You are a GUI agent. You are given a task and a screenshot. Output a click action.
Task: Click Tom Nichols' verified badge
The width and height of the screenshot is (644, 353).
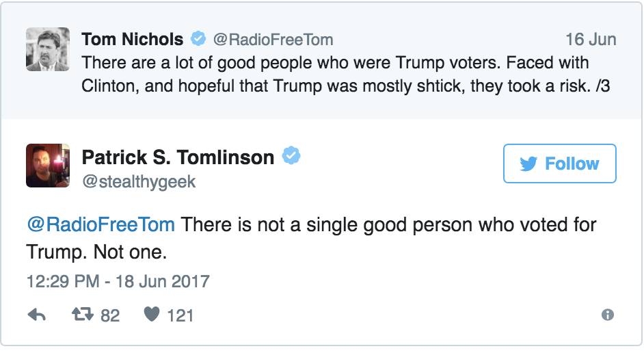click(198, 38)
